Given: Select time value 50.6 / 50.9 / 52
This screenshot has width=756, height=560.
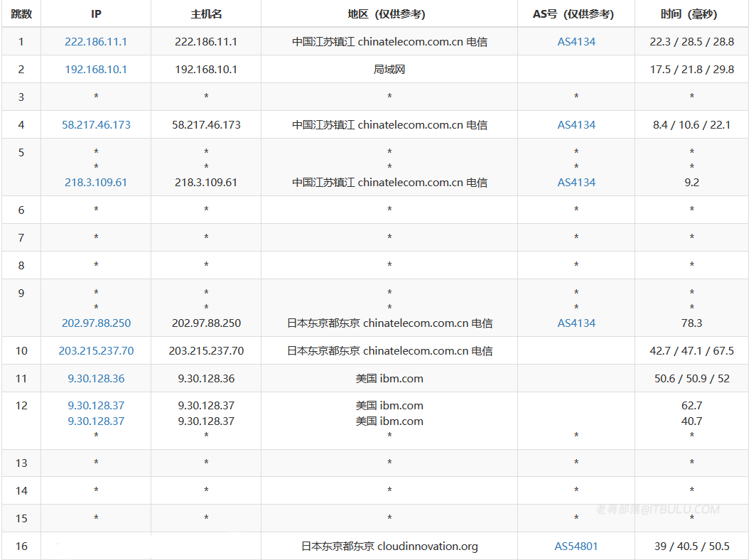Looking at the screenshot, I should 691,379.
